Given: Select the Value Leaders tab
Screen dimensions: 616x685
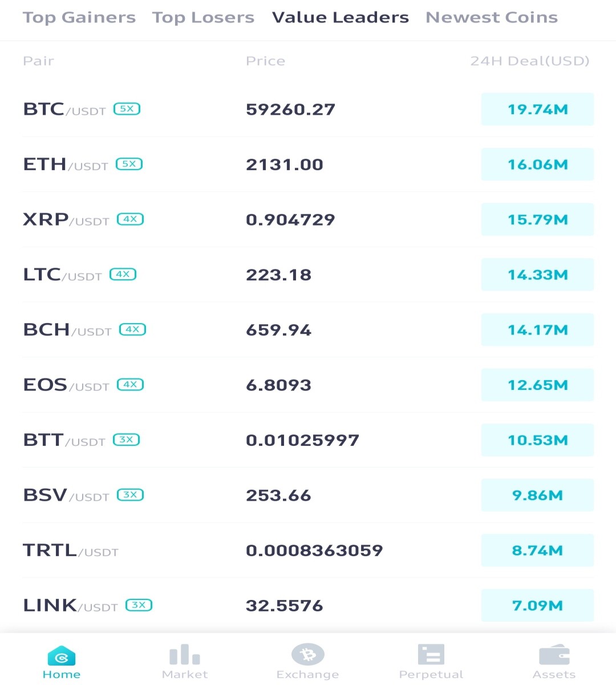Looking at the screenshot, I should [341, 18].
